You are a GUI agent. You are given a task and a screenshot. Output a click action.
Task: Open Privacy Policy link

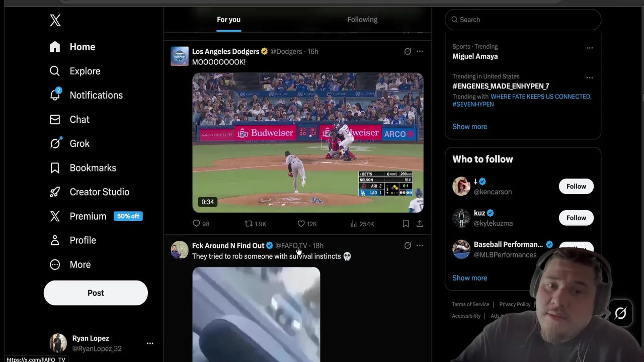(515, 304)
